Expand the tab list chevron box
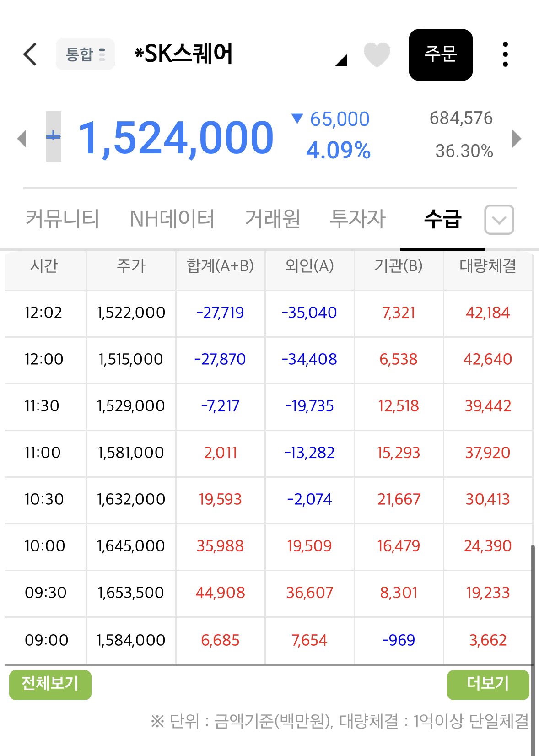Screen dimensions: 539x756 (499, 220)
